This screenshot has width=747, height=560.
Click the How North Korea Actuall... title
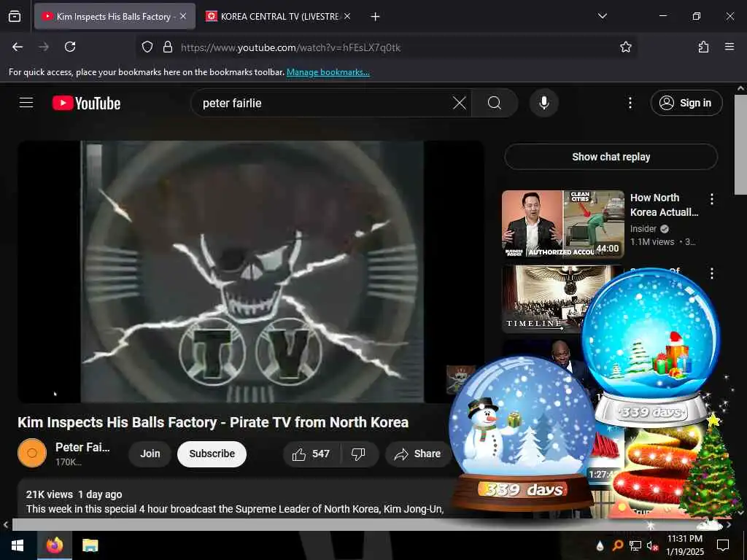click(x=664, y=205)
